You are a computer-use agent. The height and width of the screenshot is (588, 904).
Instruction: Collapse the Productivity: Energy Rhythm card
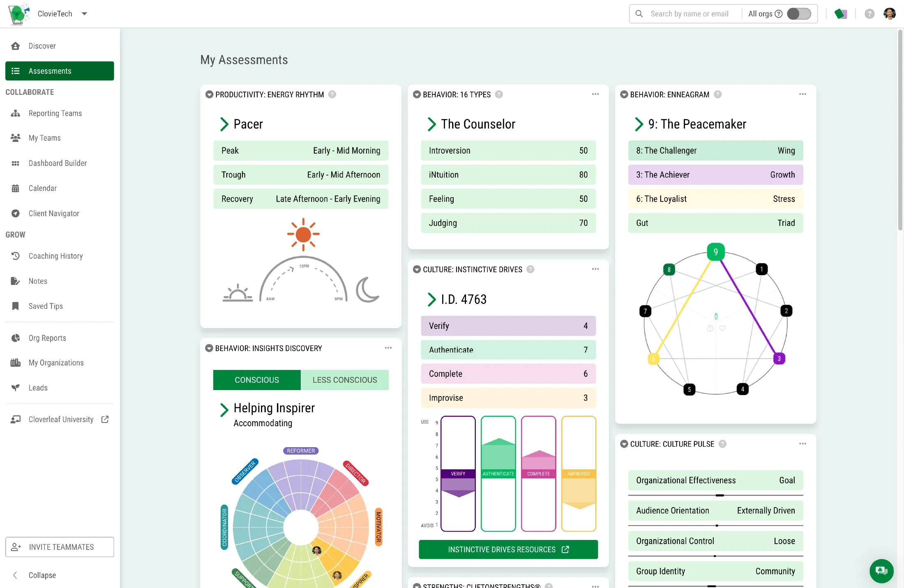[209, 94]
